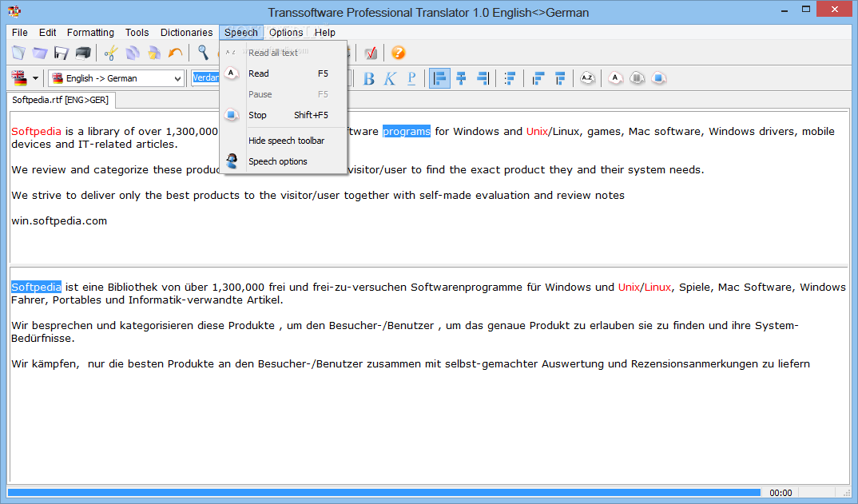Choose Stop in Speech menu
Screen dimensions: 858x504
(x=284, y=115)
